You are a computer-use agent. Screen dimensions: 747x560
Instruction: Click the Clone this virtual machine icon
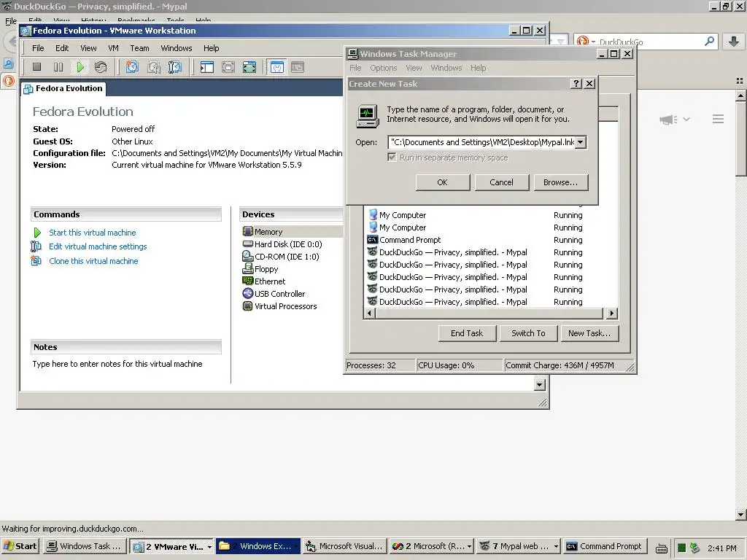tap(36, 260)
